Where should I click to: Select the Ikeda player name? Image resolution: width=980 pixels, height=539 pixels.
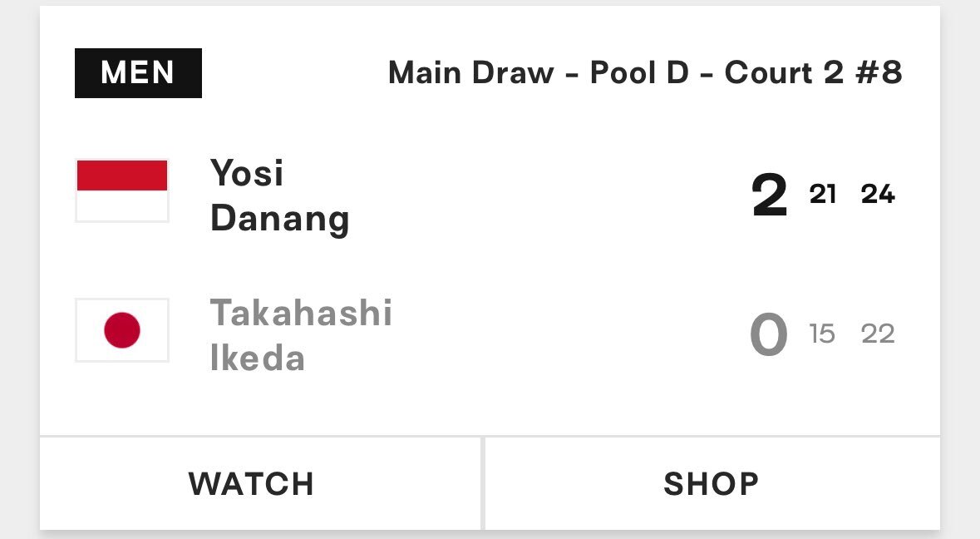tap(258, 359)
